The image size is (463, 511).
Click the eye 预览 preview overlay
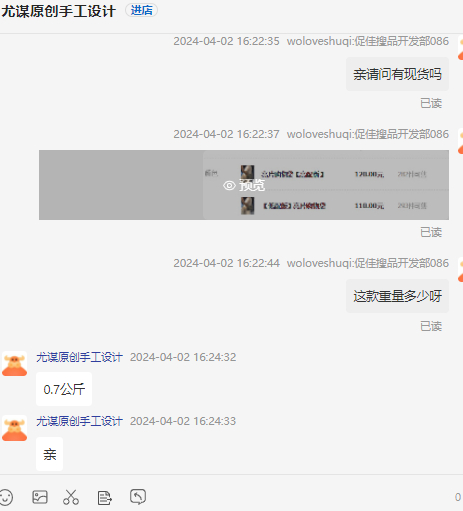click(x=244, y=185)
